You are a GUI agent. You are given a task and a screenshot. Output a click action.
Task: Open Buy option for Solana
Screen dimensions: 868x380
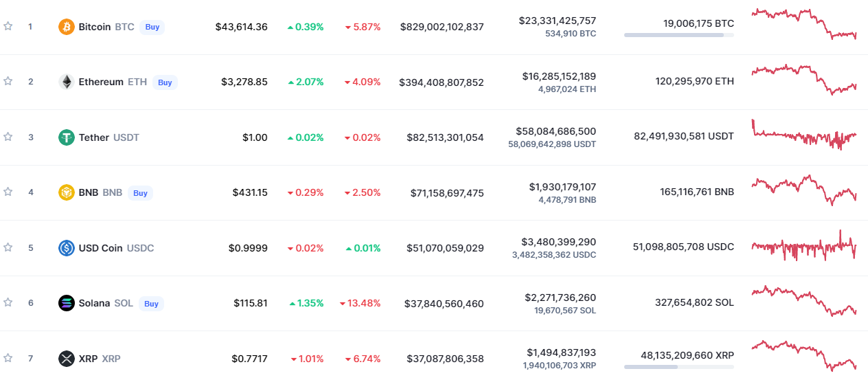[151, 304]
